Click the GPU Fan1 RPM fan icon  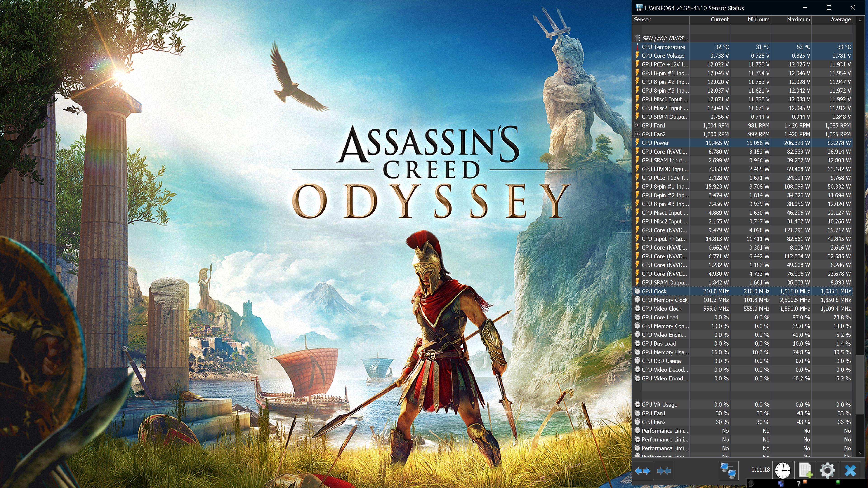(x=637, y=126)
